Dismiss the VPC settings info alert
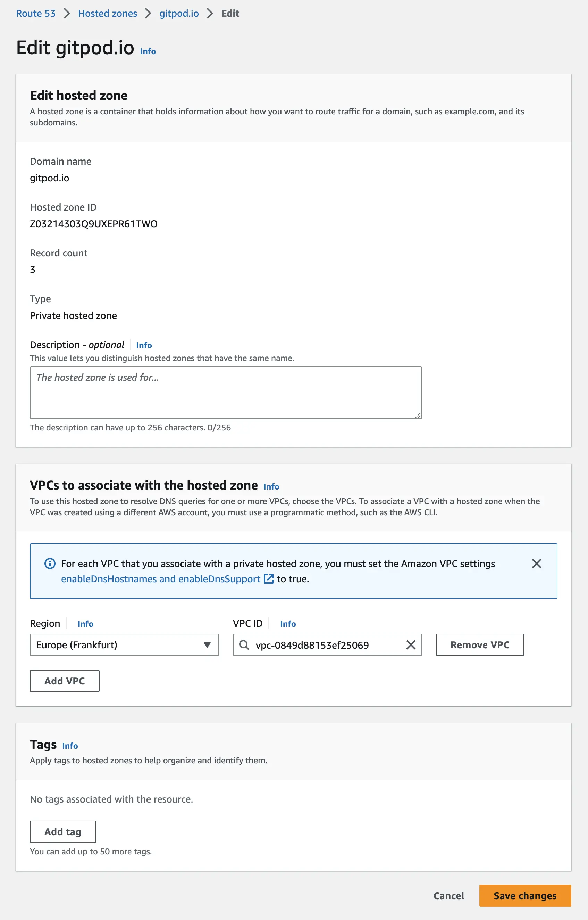 pyautogui.click(x=537, y=564)
